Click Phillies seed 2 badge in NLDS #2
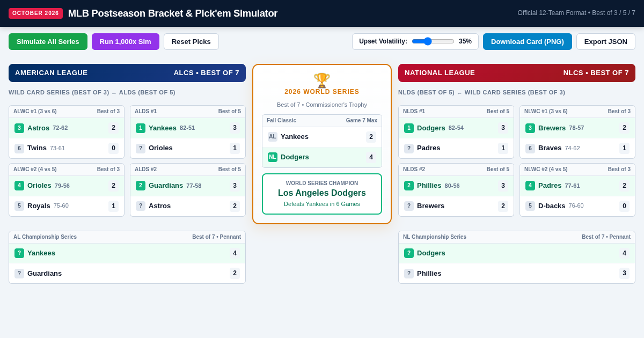Image resolution: width=644 pixels, height=338 pixels. pyautogui.click(x=409, y=186)
